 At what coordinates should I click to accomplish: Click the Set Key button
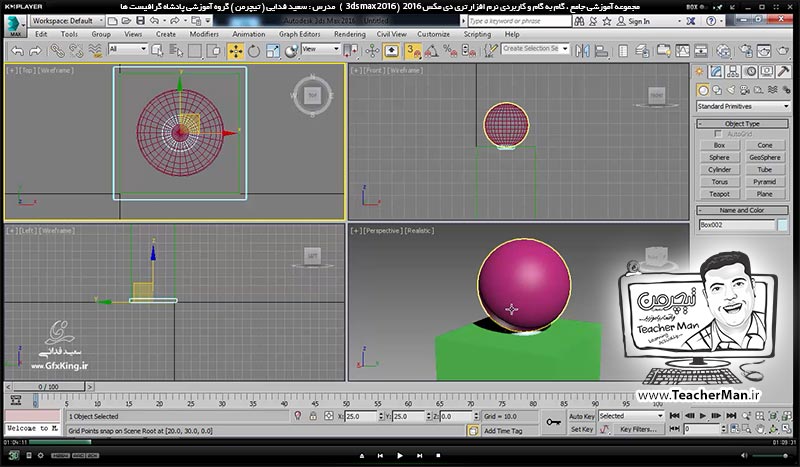tap(582, 429)
